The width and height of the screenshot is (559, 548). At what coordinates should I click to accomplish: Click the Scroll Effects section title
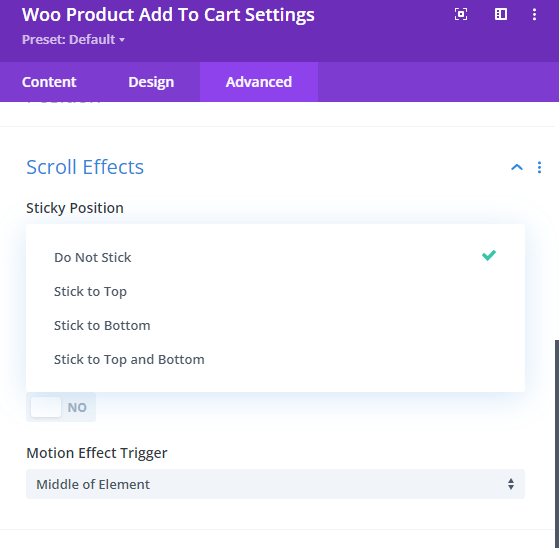point(85,167)
